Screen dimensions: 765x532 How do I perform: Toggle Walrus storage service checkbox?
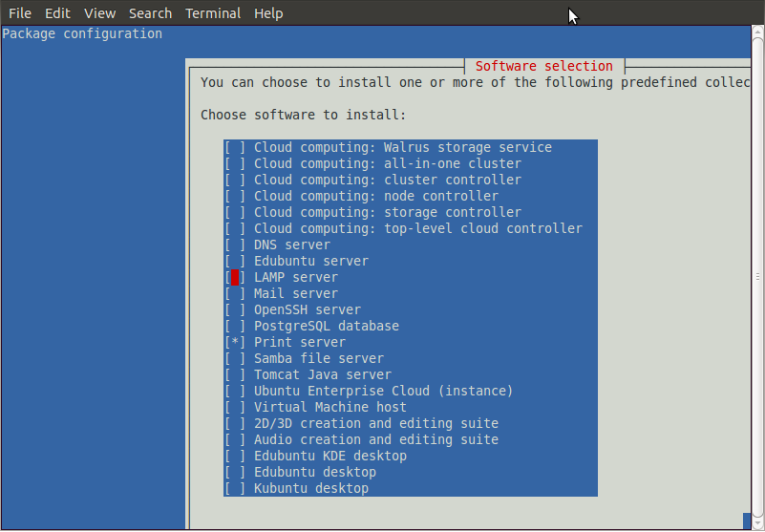tap(235, 147)
